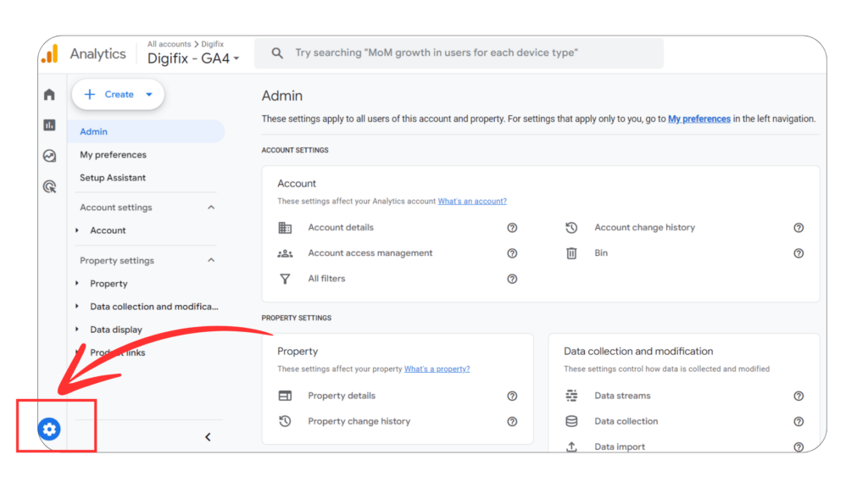Open Data streams setting
Screen dimensions: 868x488
click(623, 396)
